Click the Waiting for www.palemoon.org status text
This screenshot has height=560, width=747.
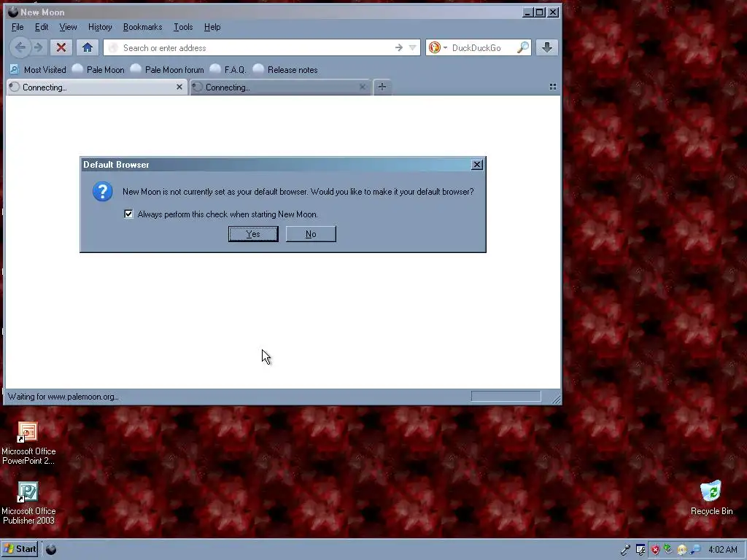(x=63, y=396)
